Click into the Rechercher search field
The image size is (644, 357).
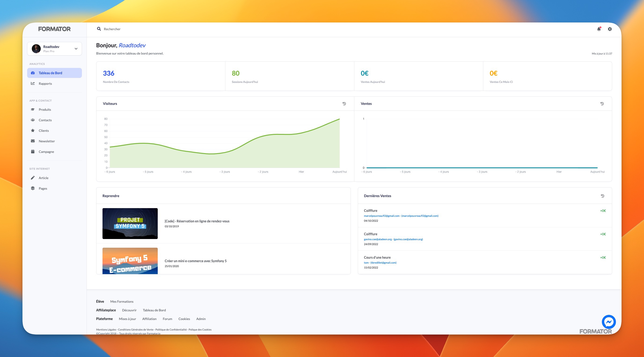[x=112, y=29]
